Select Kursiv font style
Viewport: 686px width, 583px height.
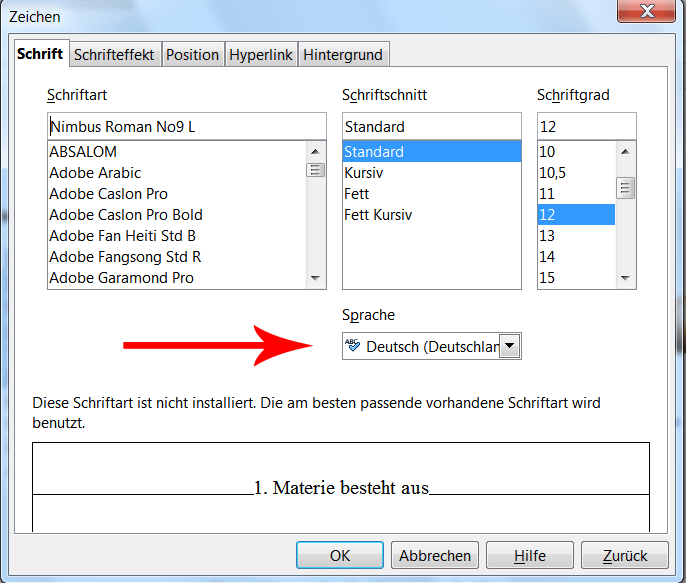click(364, 173)
